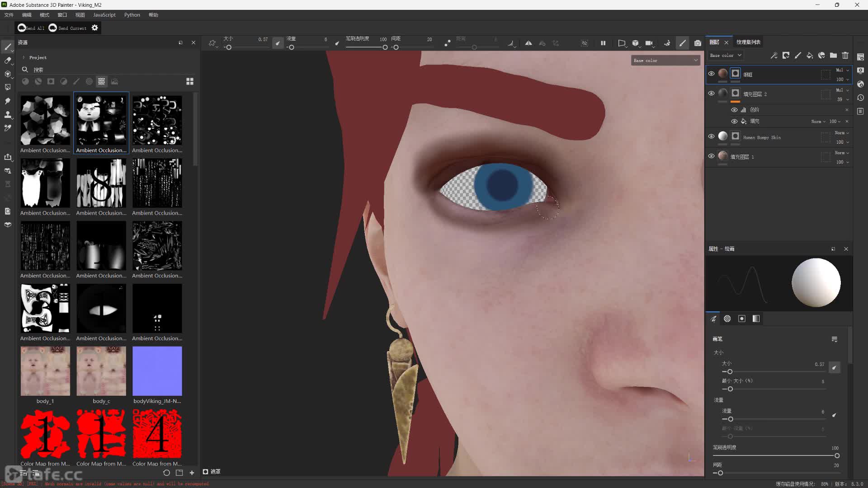The image size is (868, 488).
Task: Open the 文件 menu
Action: tap(9, 15)
